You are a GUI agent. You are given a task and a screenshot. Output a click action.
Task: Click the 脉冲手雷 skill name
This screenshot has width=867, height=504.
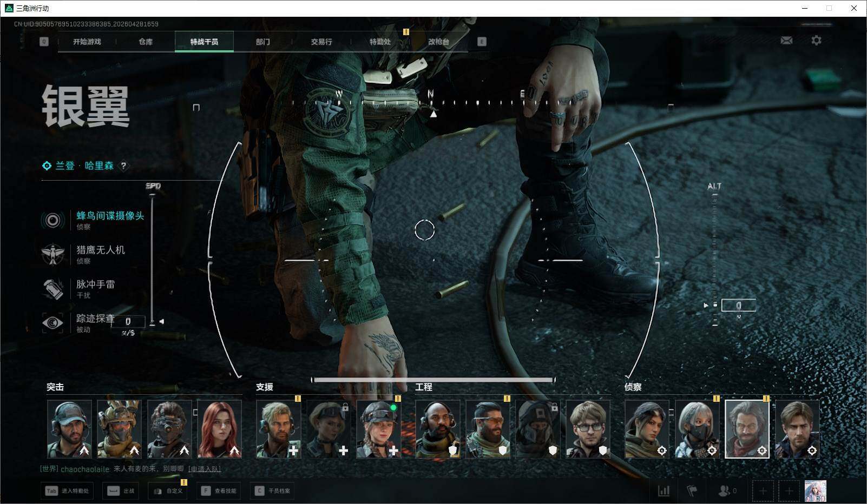(96, 284)
